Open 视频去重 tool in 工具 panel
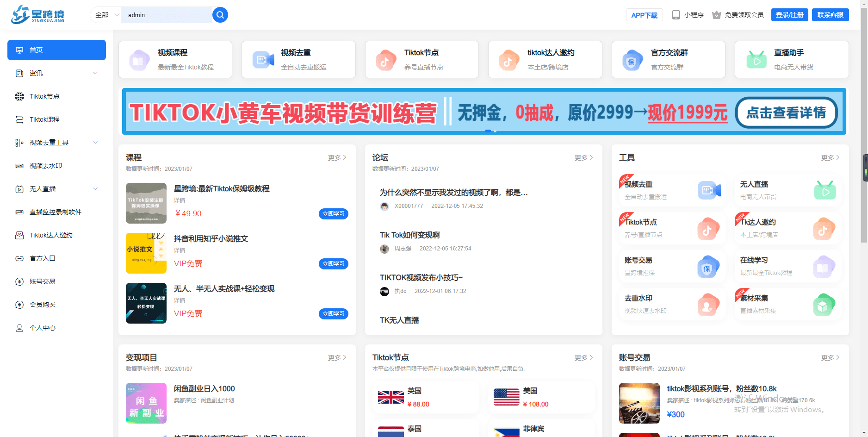The width and height of the screenshot is (868, 437). point(672,190)
